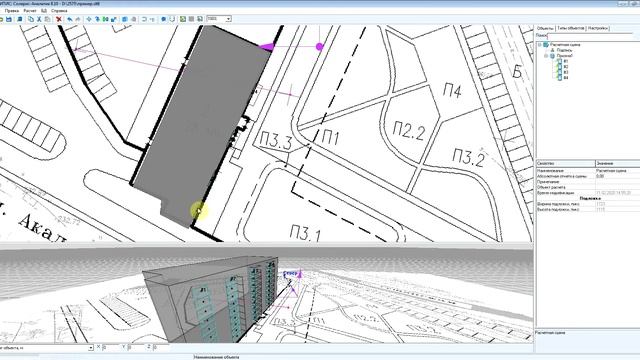Collapse the Прочие tree node
The width and height of the screenshot is (640, 360).
coord(546,56)
